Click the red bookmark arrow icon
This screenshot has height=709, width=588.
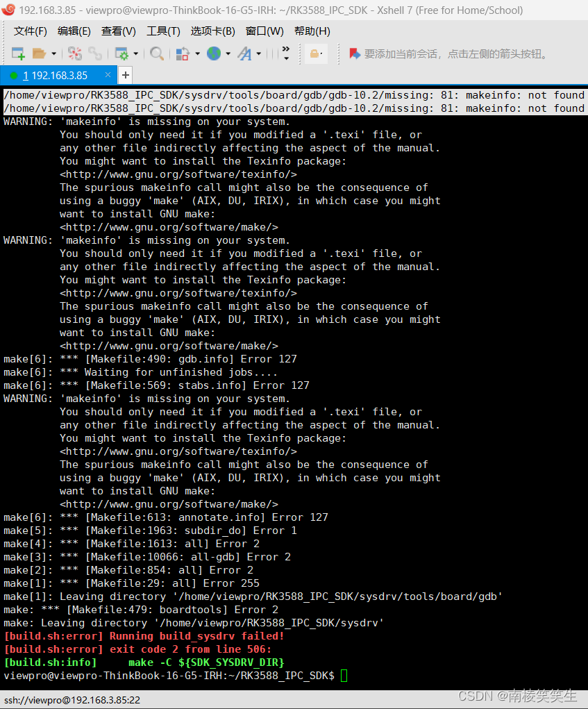[x=355, y=53]
